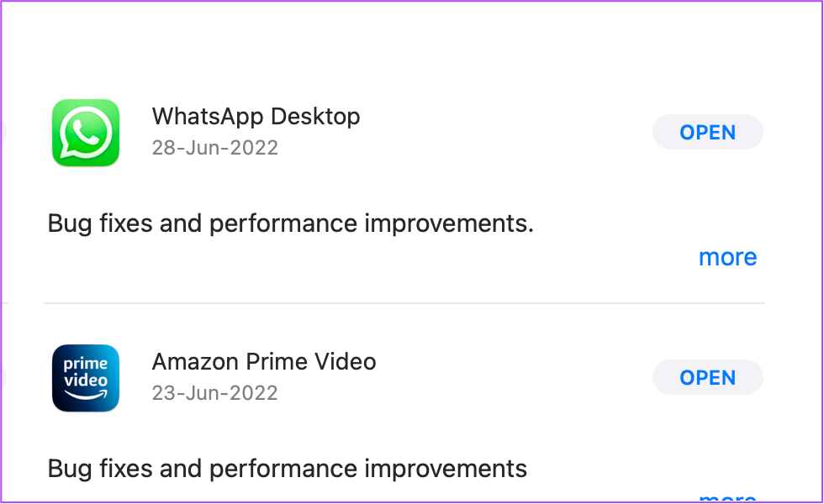Expand Prime Video release notes via 'more'
Image resolution: width=824 pixels, height=504 pixels.
pos(727,497)
